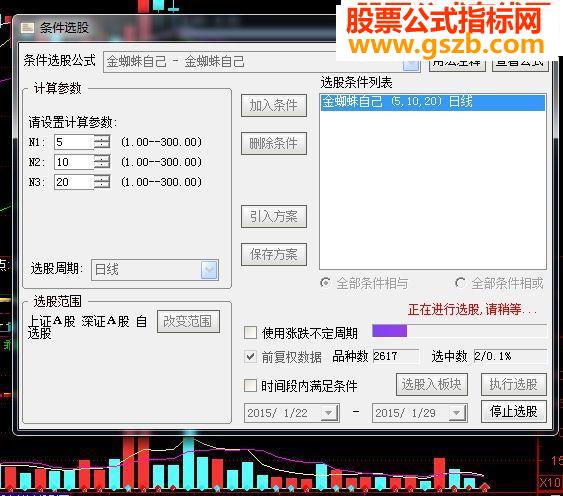Click the 选股入板块 button

pyautogui.click(x=432, y=384)
